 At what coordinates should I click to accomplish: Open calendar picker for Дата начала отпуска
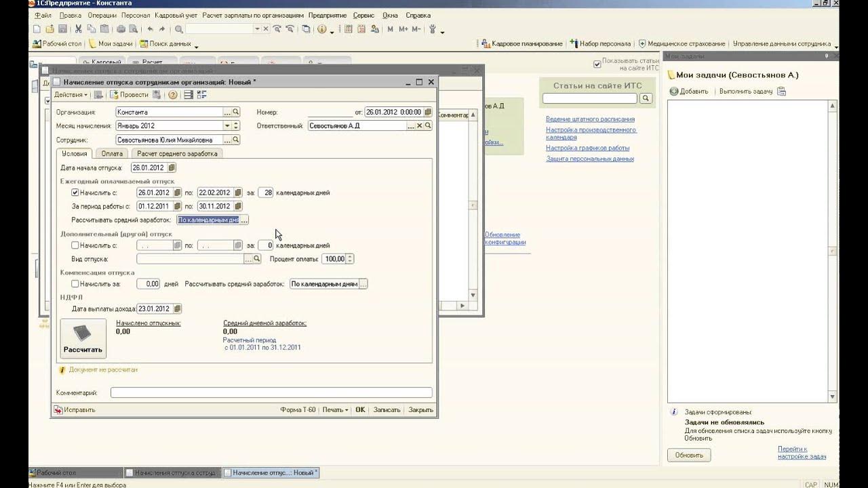coord(172,167)
